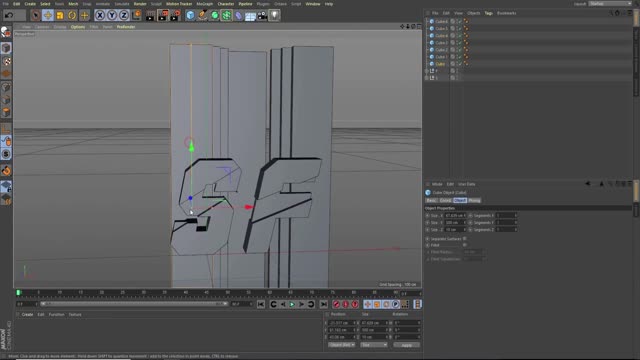Image resolution: width=640 pixels, height=360 pixels.
Task: Enable Separate Surfaces checkbox
Action: 465,238
